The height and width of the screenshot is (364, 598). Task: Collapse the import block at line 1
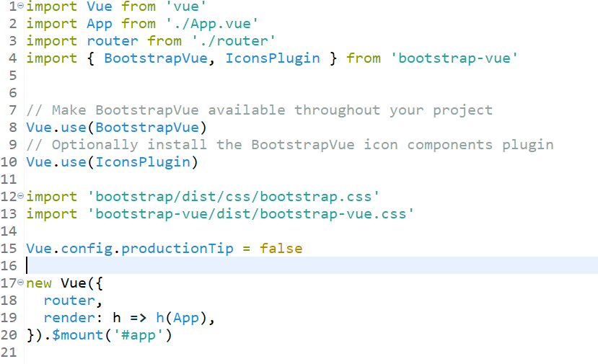21,6
